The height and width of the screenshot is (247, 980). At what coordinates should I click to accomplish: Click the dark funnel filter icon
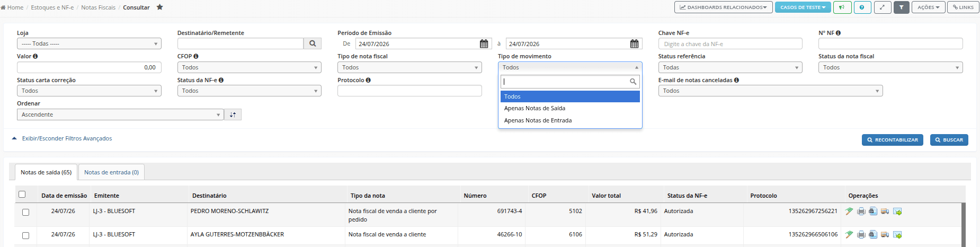[x=901, y=7]
